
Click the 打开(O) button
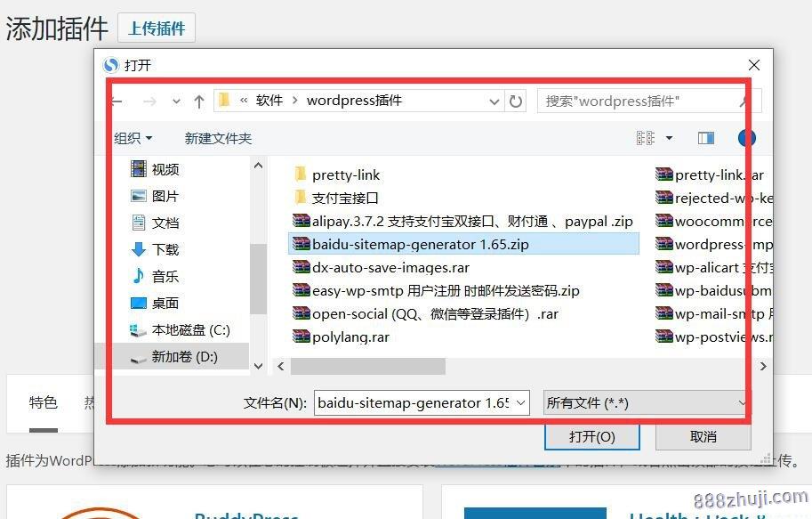pos(592,436)
